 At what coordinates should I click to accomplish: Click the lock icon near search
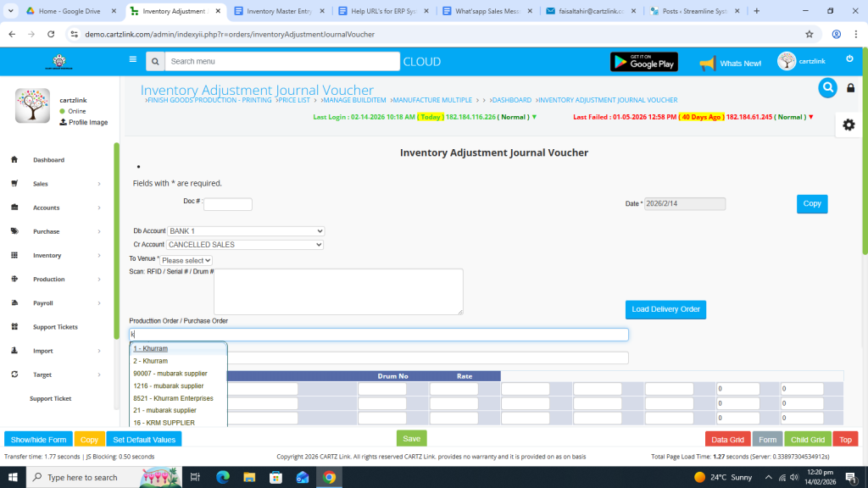pyautogui.click(x=851, y=88)
